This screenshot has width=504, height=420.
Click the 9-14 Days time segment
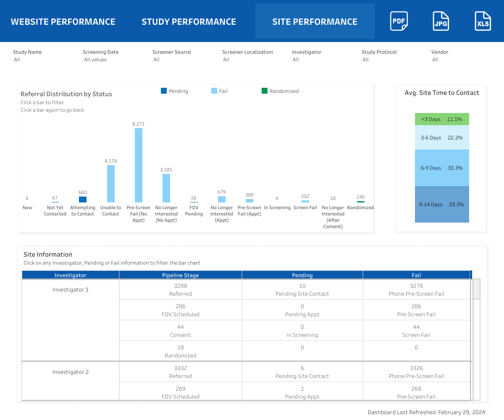click(x=442, y=205)
